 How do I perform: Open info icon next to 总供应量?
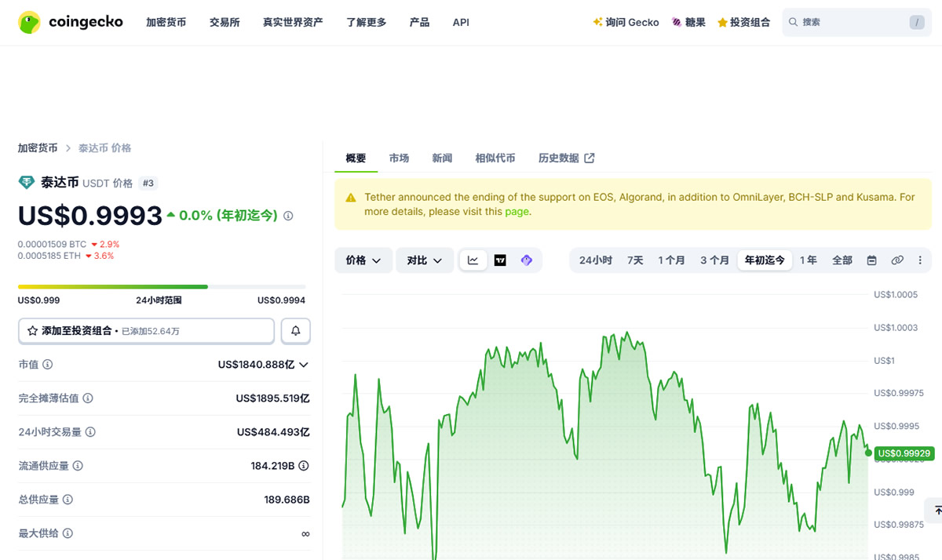[68, 500]
